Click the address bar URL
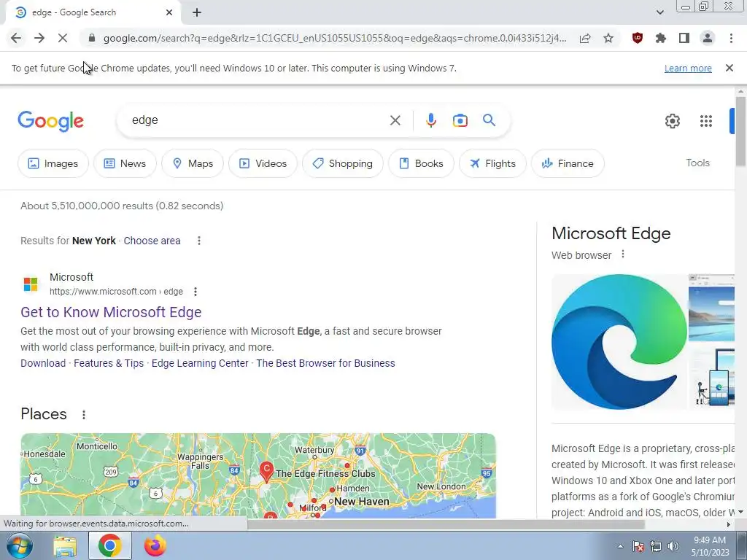The image size is (747, 560). click(x=335, y=38)
